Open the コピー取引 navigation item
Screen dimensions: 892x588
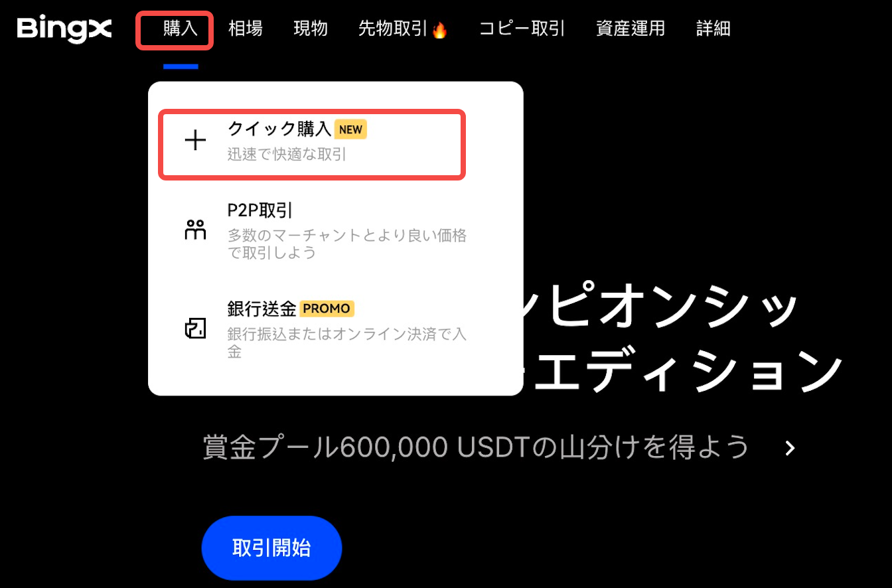click(522, 29)
